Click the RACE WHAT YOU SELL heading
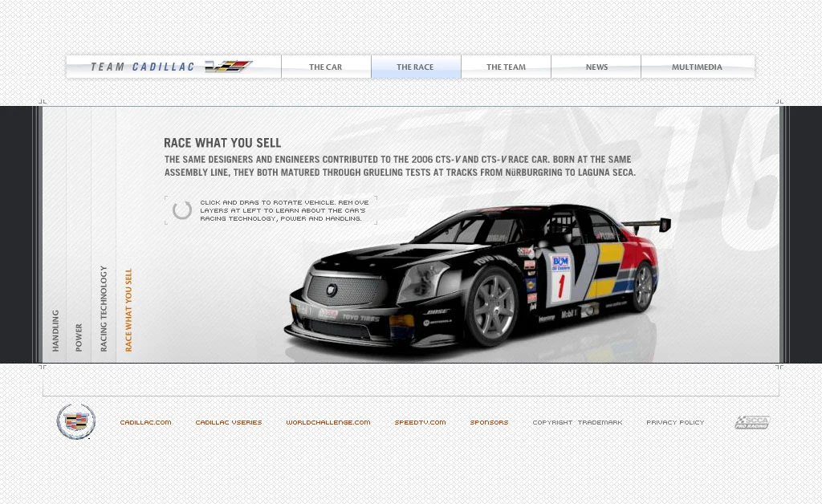The image size is (822, 504). coord(222,143)
